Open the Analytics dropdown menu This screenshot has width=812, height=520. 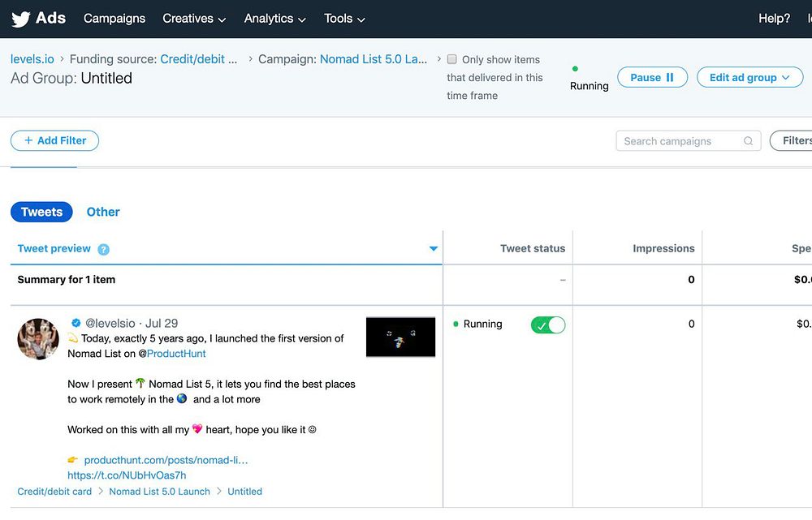tap(275, 19)
